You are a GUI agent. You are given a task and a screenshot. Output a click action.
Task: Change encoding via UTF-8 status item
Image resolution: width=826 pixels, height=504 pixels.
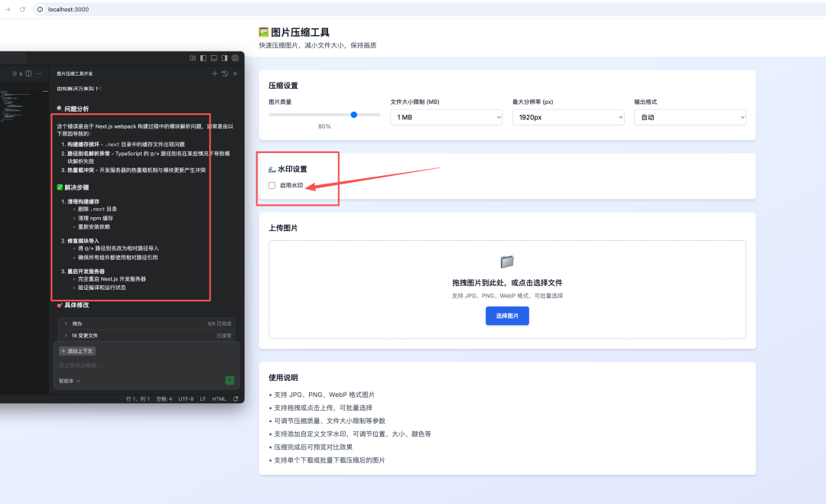pos(186,398)
